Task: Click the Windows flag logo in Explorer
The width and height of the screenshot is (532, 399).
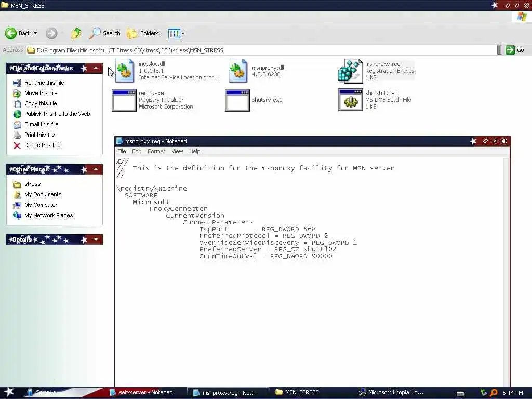Action: (x=522, y=17)
